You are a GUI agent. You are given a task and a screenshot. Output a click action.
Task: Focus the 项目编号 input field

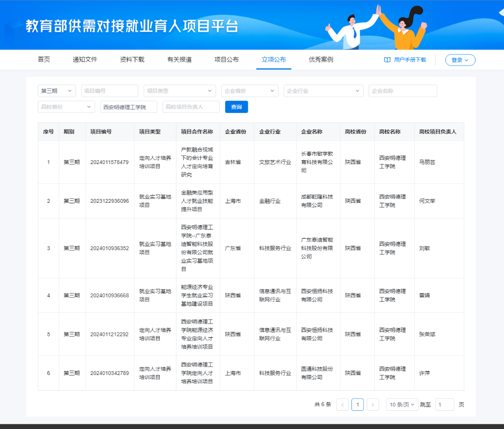(110, 91)
